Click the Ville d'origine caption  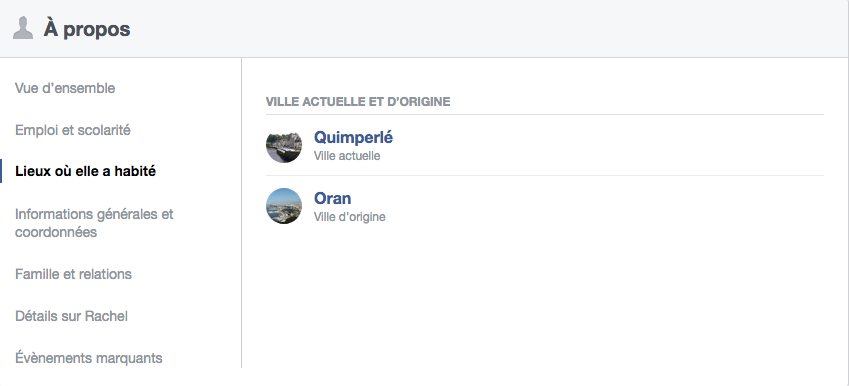coord(350,217)
